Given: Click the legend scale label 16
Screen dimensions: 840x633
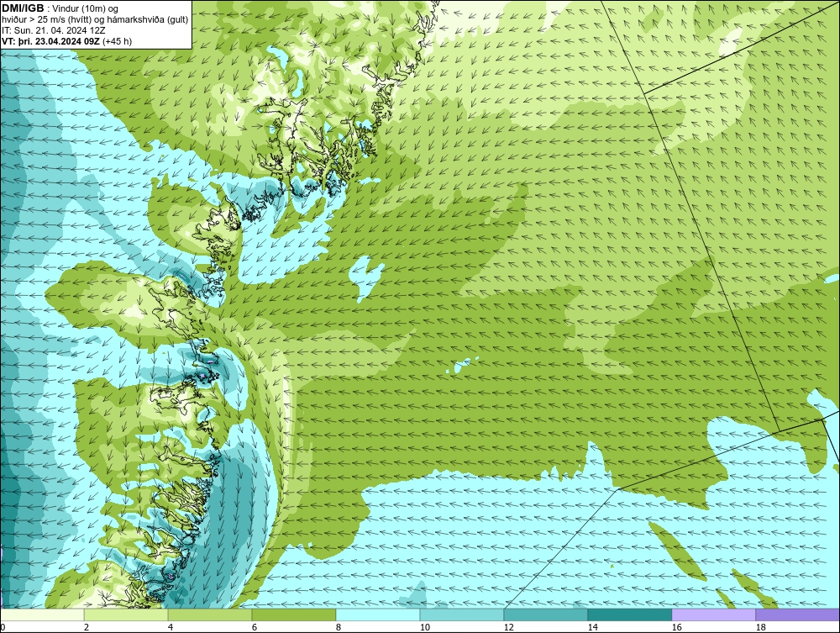Looking at the screenshot, I should click(676, 627).
